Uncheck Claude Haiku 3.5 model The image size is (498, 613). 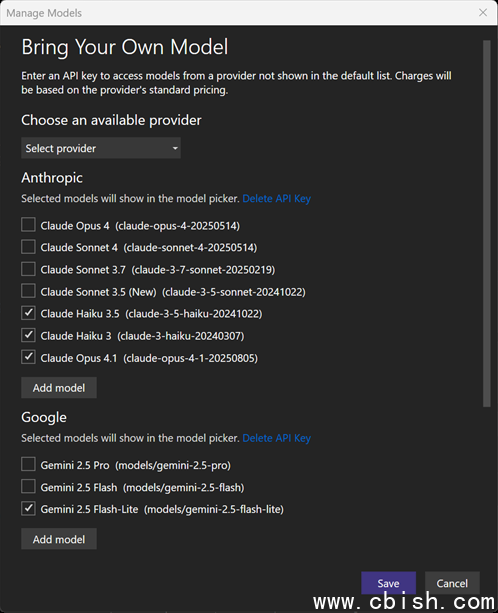(x=28, y=313)
